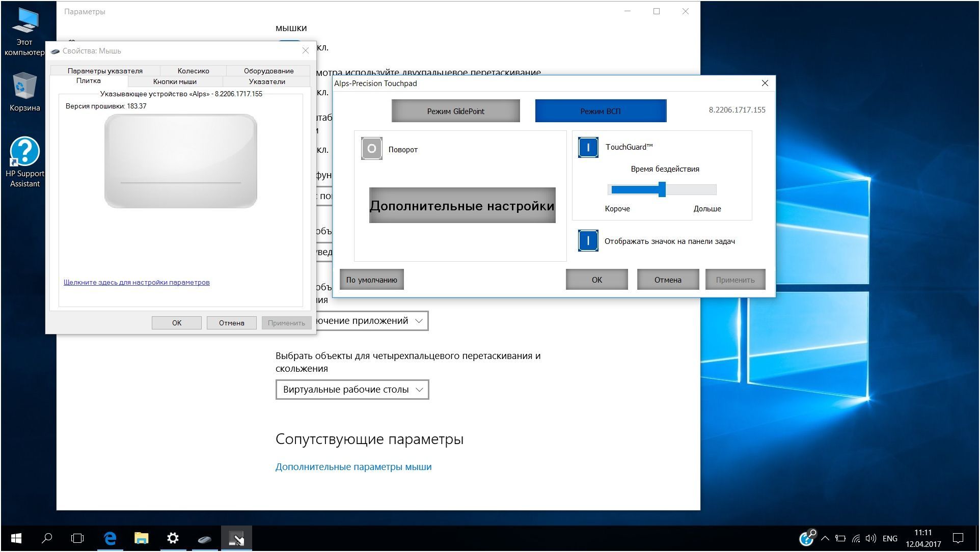Click the Время бездействия slider

pyautogui.click(x=662, y=189)
